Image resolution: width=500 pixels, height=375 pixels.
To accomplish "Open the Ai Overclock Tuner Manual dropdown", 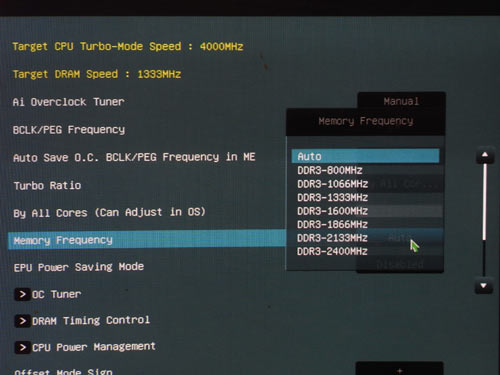I will click(x=401, y=101).
